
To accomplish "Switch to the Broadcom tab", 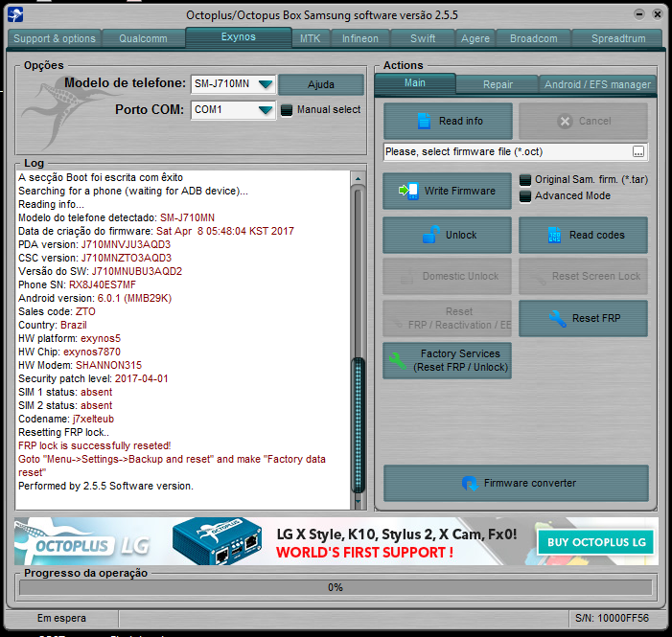I will coord(534,38).
